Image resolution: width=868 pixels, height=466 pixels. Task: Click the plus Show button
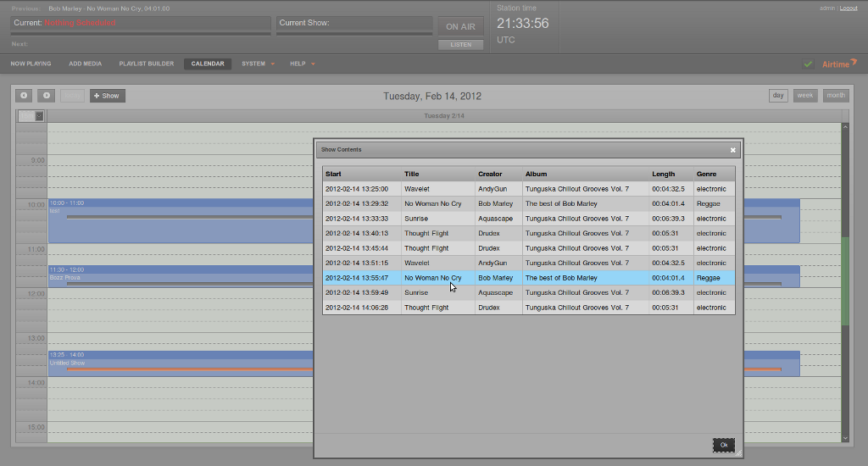pyautogui.click(x=107, y=96)
